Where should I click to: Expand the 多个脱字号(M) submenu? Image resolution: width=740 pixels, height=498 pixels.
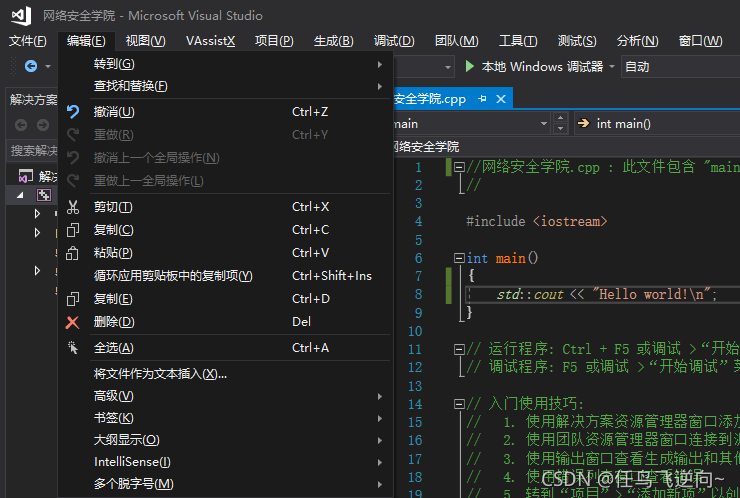point(226,484)
